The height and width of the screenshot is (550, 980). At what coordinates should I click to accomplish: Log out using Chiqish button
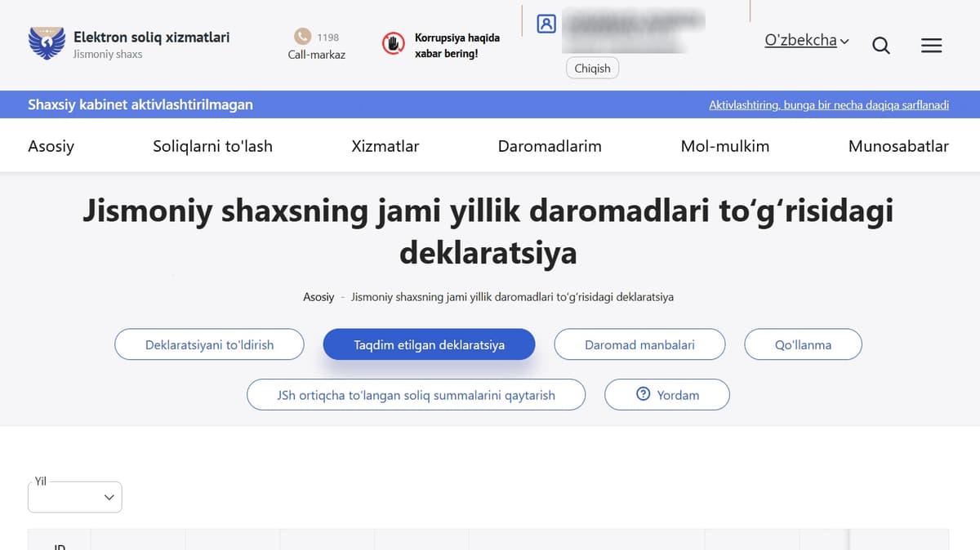(x=593, y=69)
